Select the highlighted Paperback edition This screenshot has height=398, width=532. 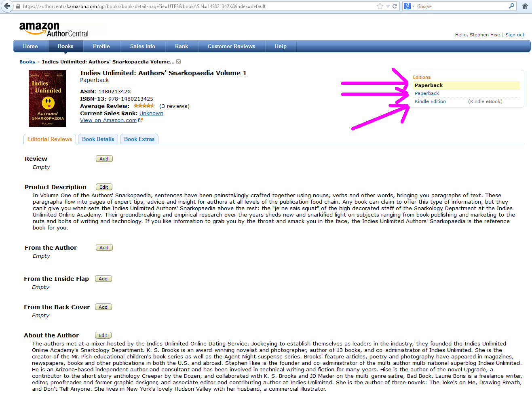[467, 85]
